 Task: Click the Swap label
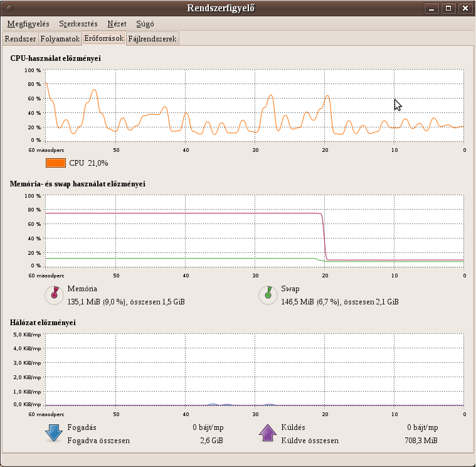click(290, 289)
